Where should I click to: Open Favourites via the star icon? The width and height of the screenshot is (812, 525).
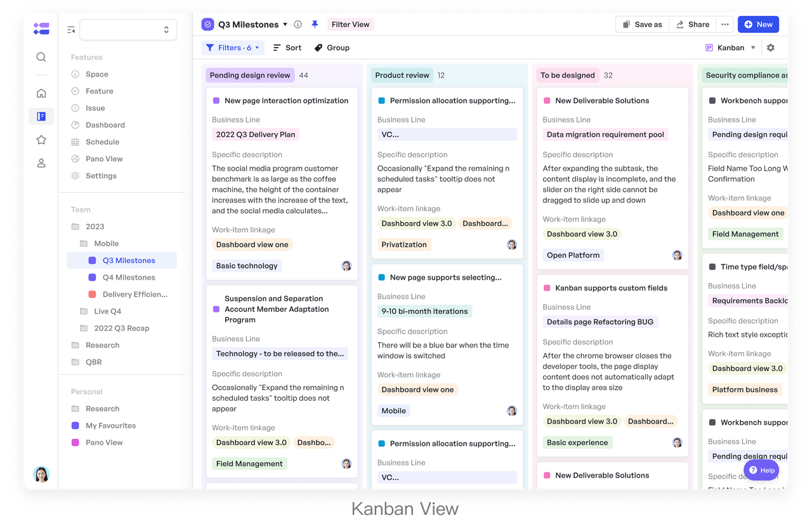pos(41,139)
